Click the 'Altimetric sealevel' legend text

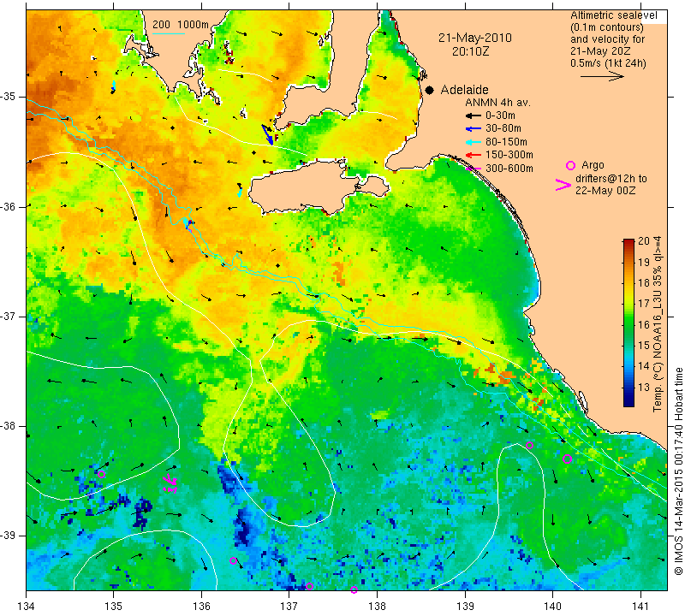coord(613,15)
